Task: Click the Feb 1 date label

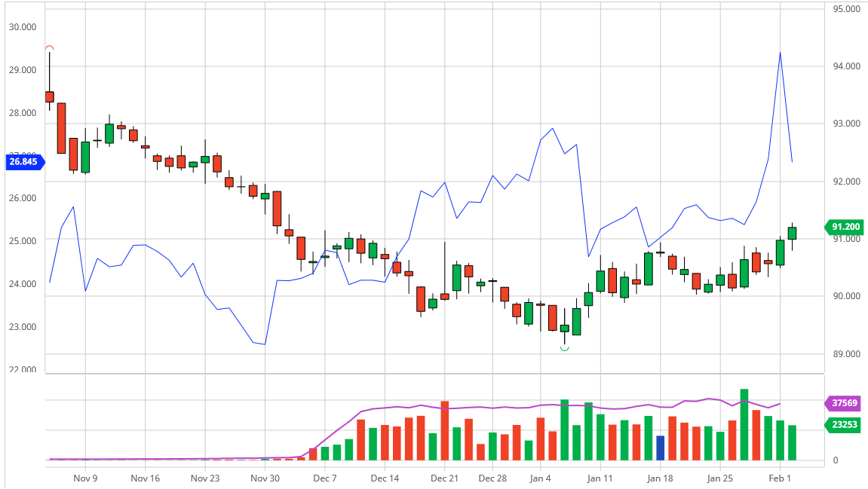Action: [780, 478]
